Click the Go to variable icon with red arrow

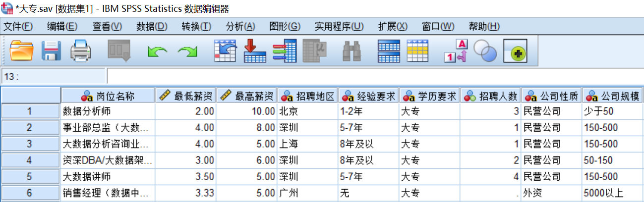pos(255,51)
